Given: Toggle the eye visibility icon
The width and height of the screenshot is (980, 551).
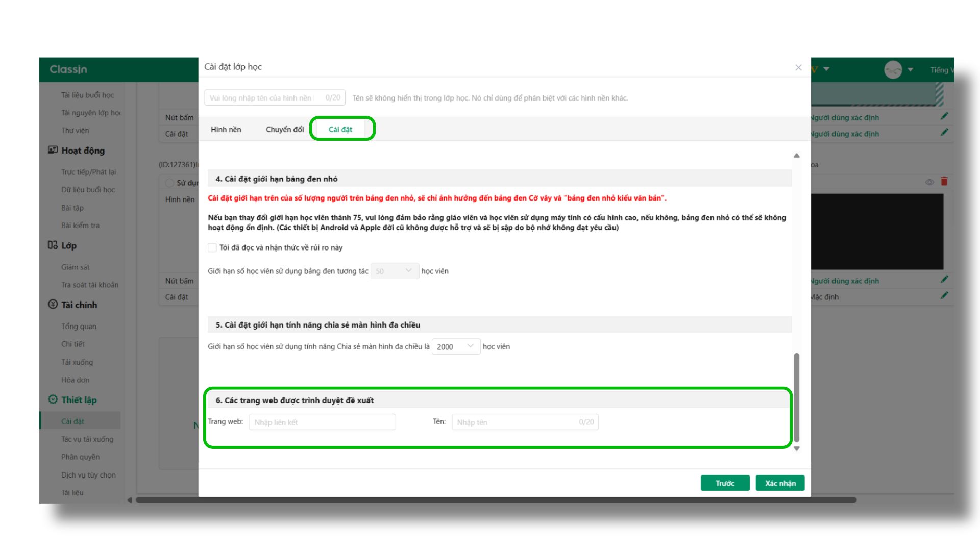Looking at the screenshot, I should [x=929, y=182].
